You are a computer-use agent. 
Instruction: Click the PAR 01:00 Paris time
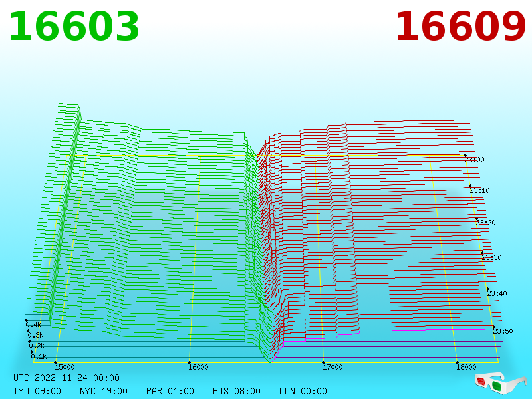coord(170,391)
